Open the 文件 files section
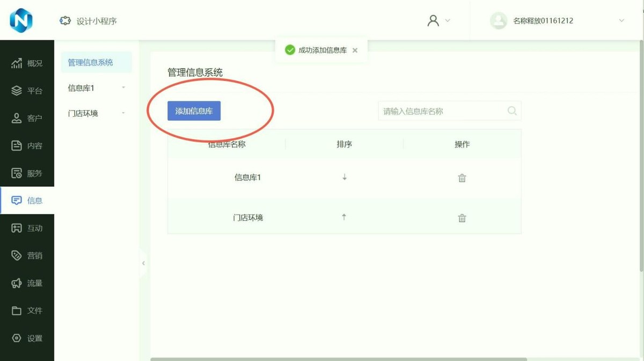The image size is (644, 361). click(x=27, y=311)
